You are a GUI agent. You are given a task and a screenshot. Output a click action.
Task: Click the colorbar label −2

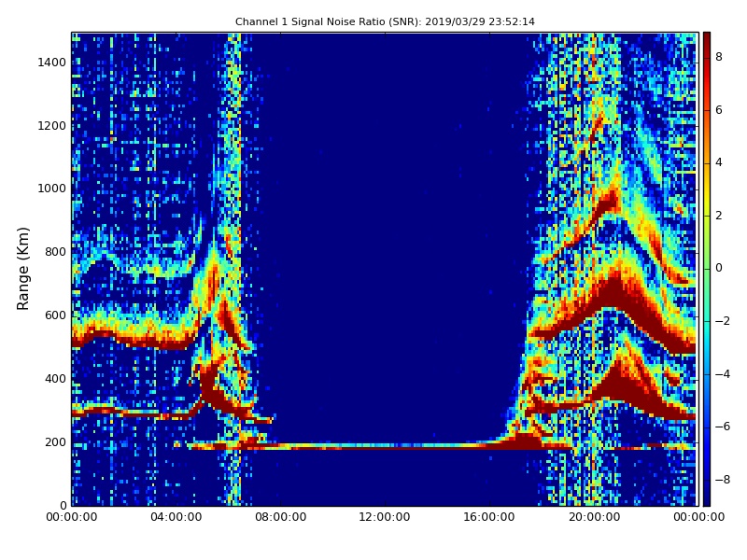click(723, 321)
